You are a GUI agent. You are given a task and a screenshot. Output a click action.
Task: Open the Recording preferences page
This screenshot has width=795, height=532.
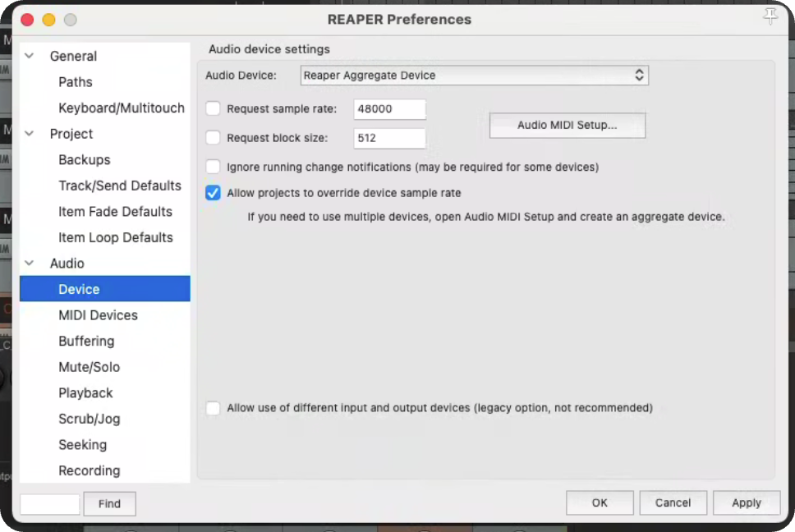90,470
